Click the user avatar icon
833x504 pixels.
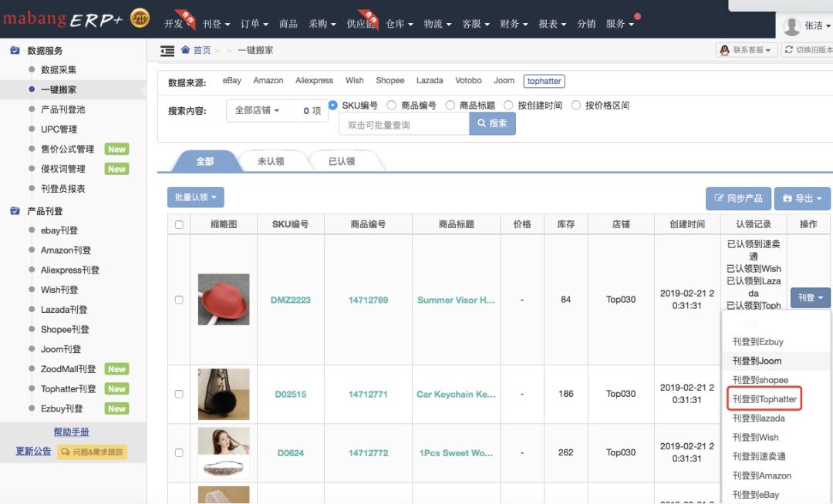[791, 25]
